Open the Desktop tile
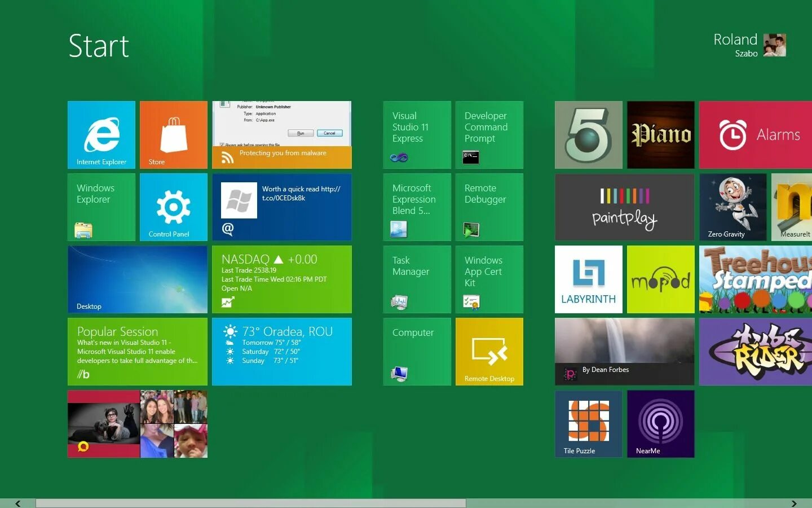 coord(138,279)
